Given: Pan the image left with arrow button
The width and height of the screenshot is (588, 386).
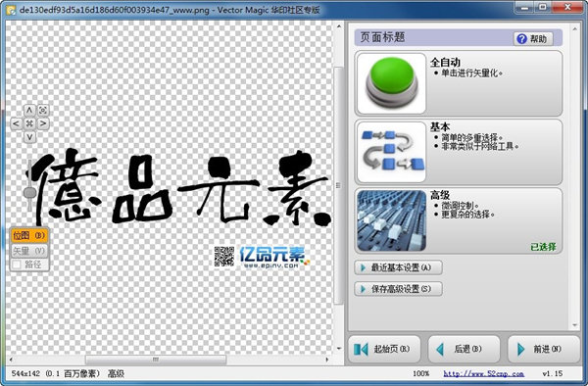Looking at the screenshot, I should [x=16, y=123].
